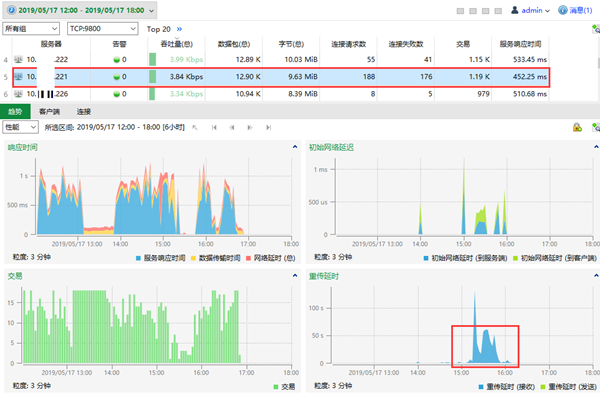Toggle the 交易 legend series
Screen dimensions: 600x393
point(284,386)
